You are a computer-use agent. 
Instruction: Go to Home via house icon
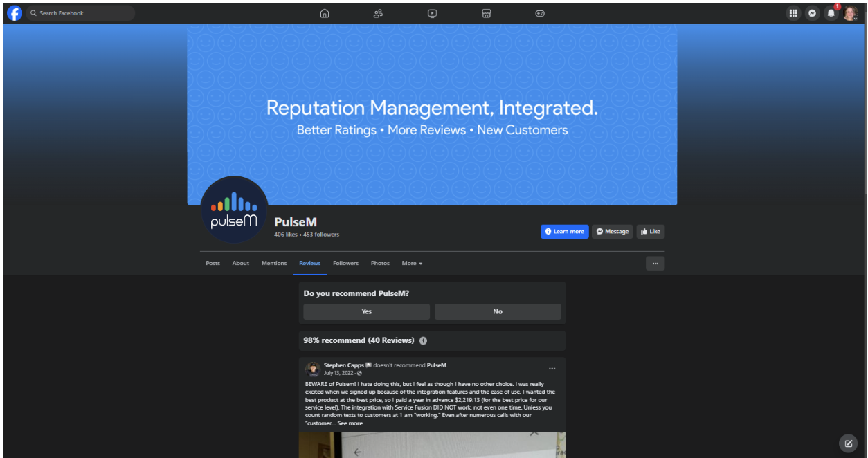click(x=325, y=13)
